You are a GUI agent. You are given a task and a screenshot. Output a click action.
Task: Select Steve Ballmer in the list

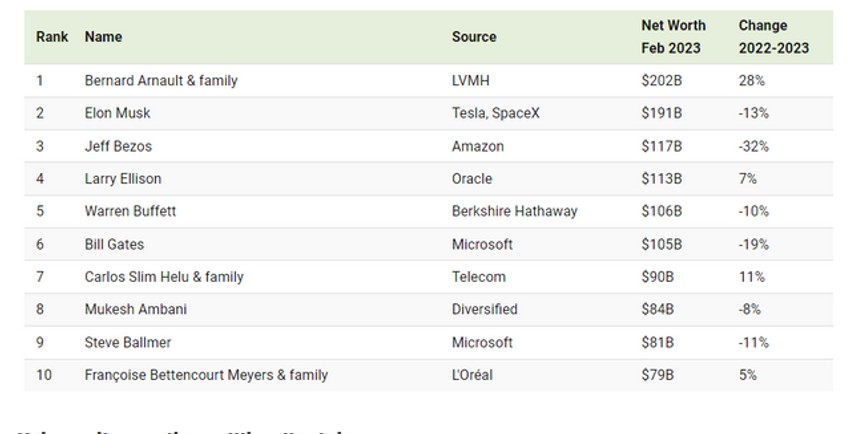(128, 342)
